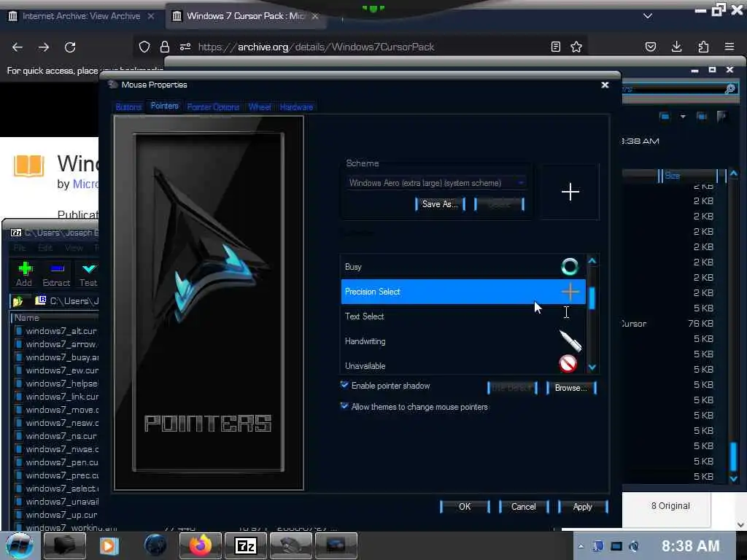747x560 pixels.
Task: Click the system tray volume icon
Action: coord(634,546)
